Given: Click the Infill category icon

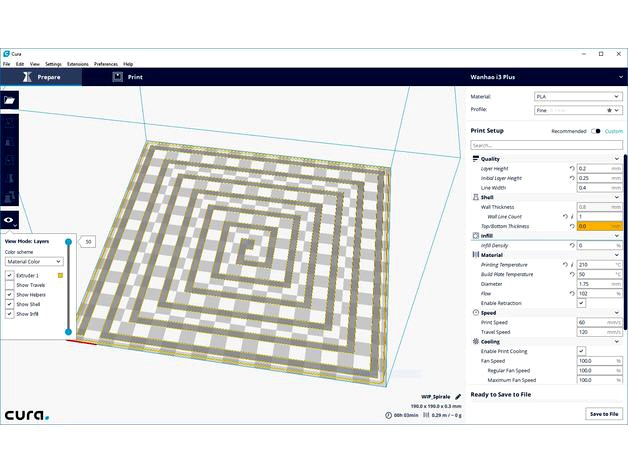Looking at the screenshot, I should (476, 236).
